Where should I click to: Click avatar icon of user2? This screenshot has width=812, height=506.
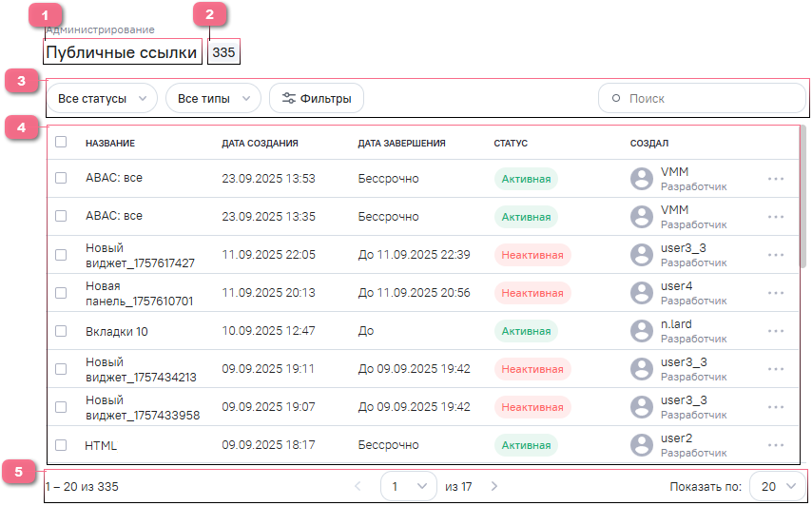(644, 445)
